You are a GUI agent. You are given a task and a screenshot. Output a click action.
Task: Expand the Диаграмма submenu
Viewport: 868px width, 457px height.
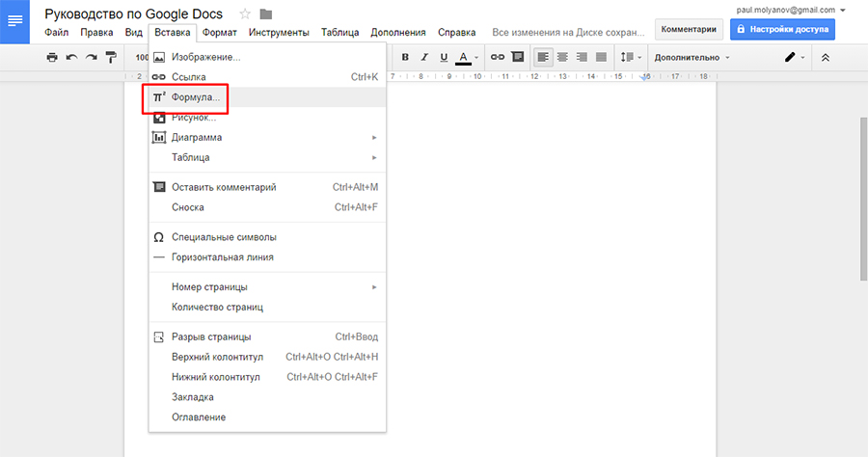point(267,137)
